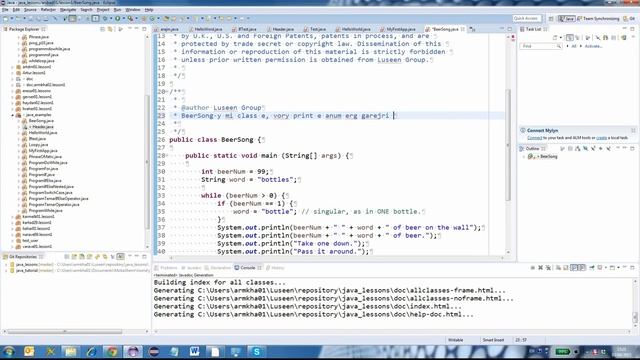The image size is (640, 360).
Task: Select MyFirstApp.java in Package Explorer
Action: [42, 151]
